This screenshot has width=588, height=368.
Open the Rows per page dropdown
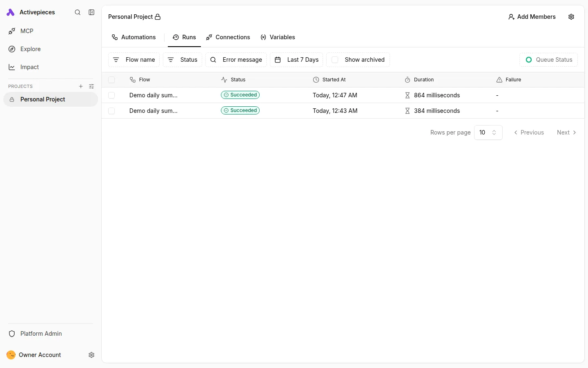pyautogui.click(x=488, y=132)
